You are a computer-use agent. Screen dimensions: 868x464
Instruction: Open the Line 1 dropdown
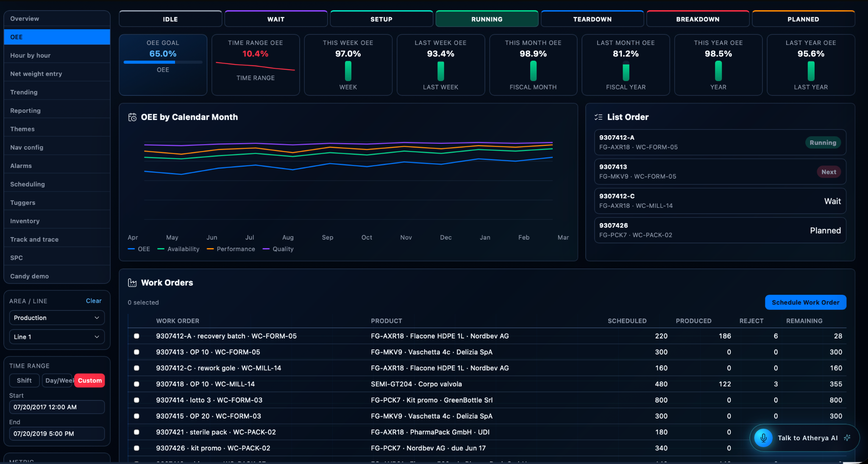pos(57,337)
